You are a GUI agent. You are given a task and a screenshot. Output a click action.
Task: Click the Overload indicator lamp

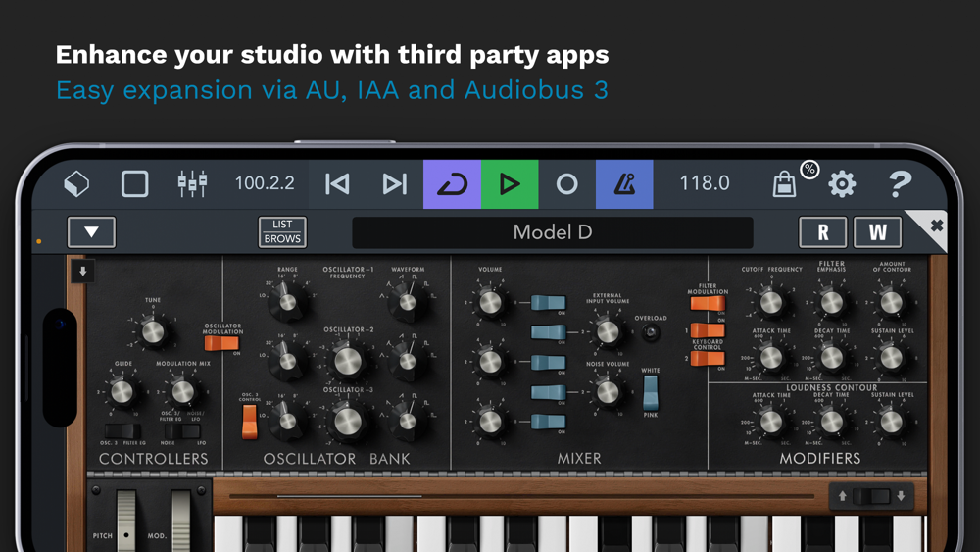[x=651, y=332]
